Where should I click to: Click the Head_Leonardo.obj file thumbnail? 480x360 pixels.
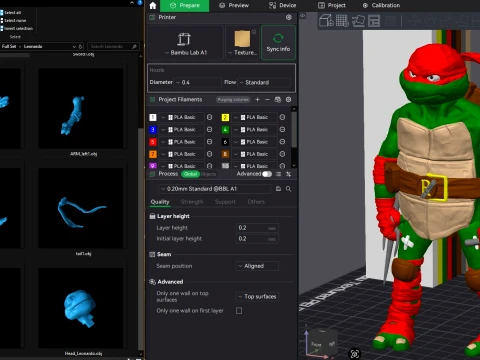tap(81, 308)
